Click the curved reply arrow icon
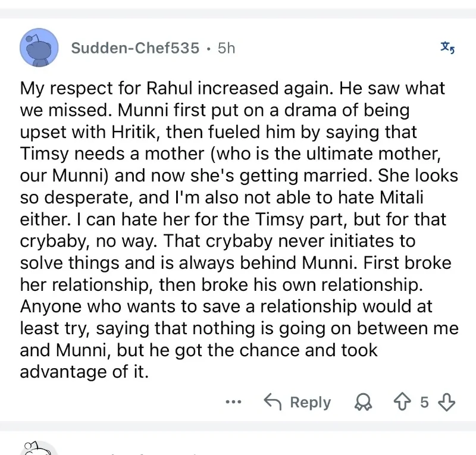Screen dimensions: 476x455 pyautogui.click(x=273, y=402)
